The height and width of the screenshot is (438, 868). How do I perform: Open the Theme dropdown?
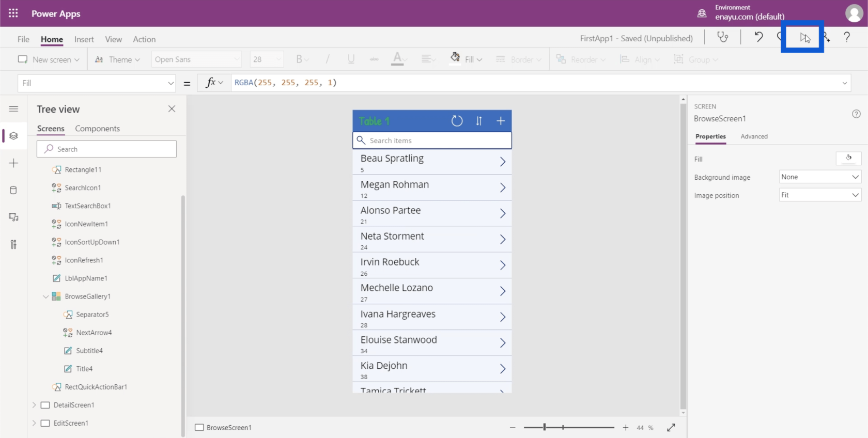[117, 59]
